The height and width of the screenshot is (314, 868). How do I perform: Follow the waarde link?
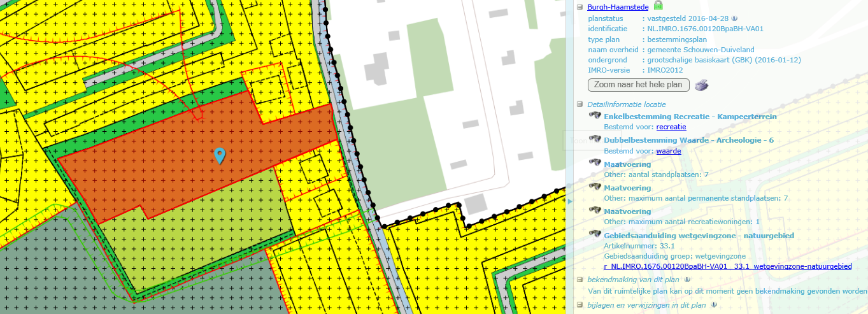tap(669, 151)
